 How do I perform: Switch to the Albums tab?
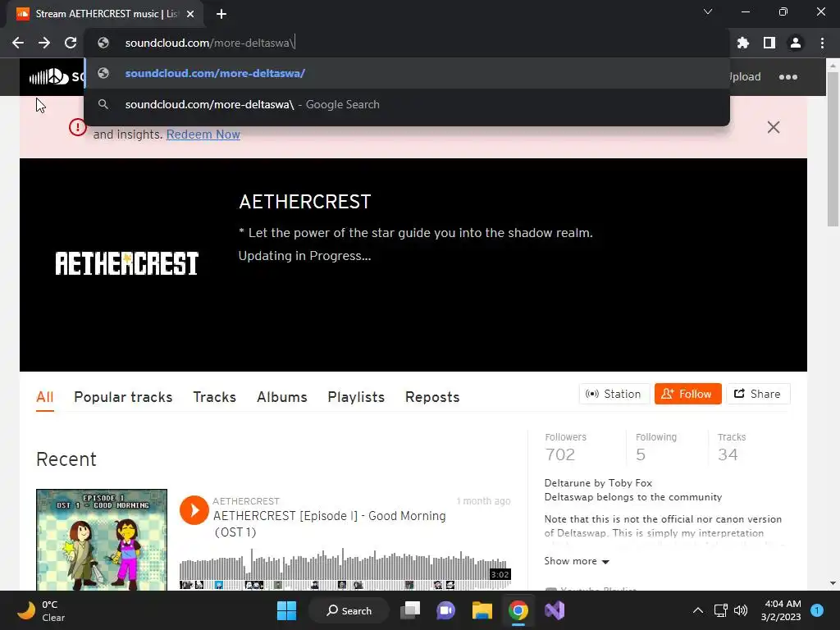point(282,397)
